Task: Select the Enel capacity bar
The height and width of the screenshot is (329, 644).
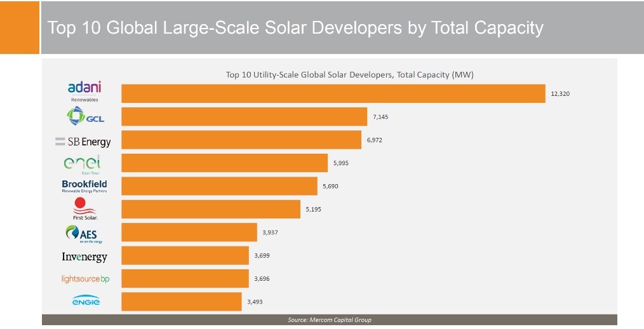Action: 225,163
